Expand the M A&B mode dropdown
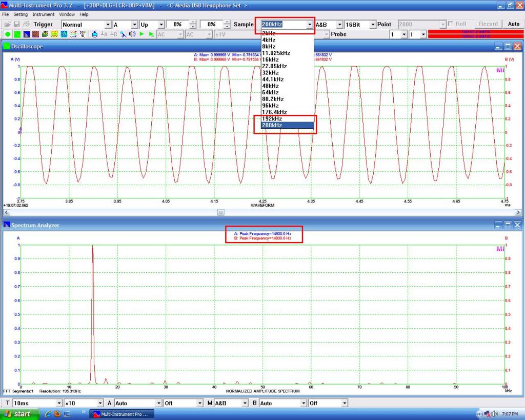This screenshot has height=420, width=525. point(245,403)
